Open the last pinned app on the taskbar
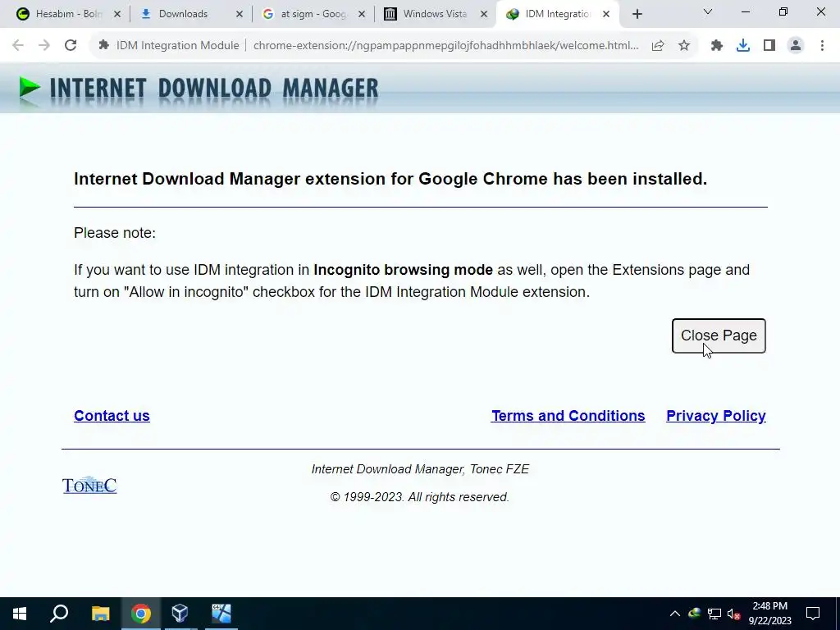The height and width of the screenshot is (630, 840). click(x=221, y=614)
